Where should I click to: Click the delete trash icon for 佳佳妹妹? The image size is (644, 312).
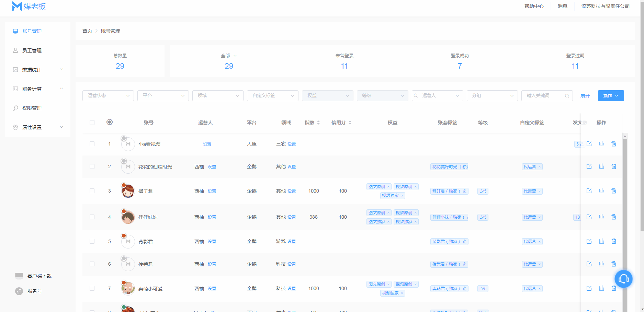614,217
